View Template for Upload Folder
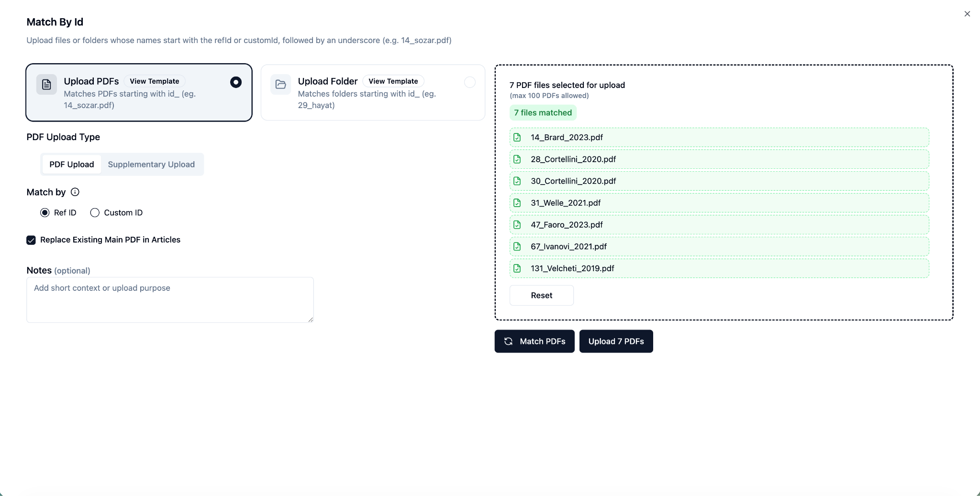The height and width of the screenshot is (496, 980). point(393,81)
